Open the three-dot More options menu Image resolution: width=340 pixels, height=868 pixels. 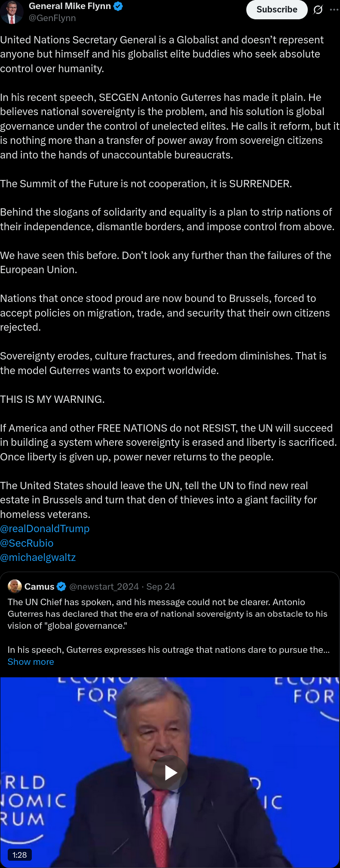[334, 9]
